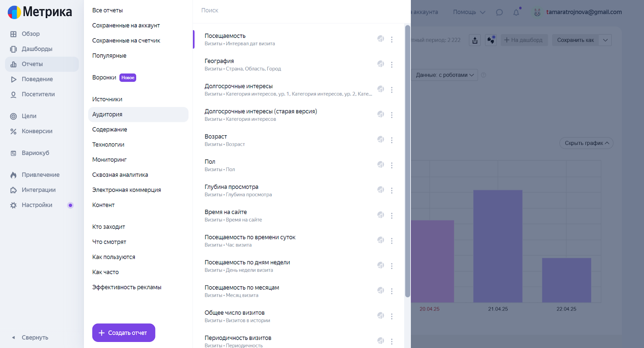This screenshot has height=348, width=644.
Task: Click the Интеграции puzzle icon
Action: (13, 190)
